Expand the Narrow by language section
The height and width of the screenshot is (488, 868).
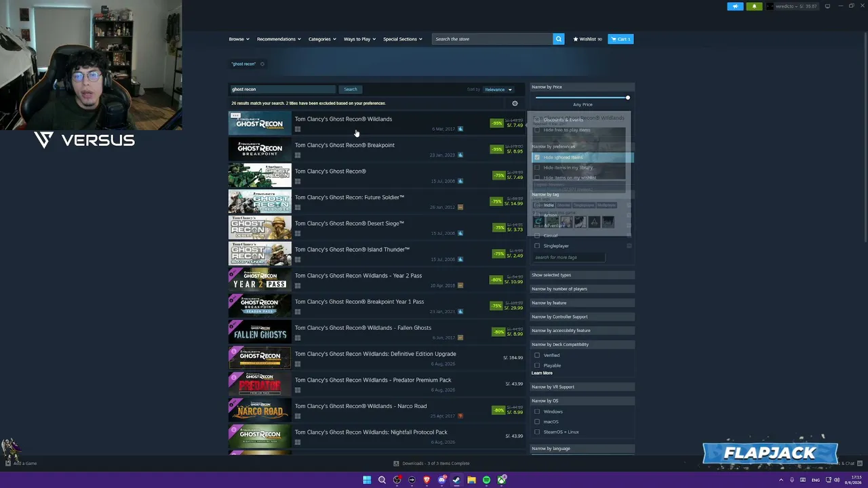pos(582,449)
